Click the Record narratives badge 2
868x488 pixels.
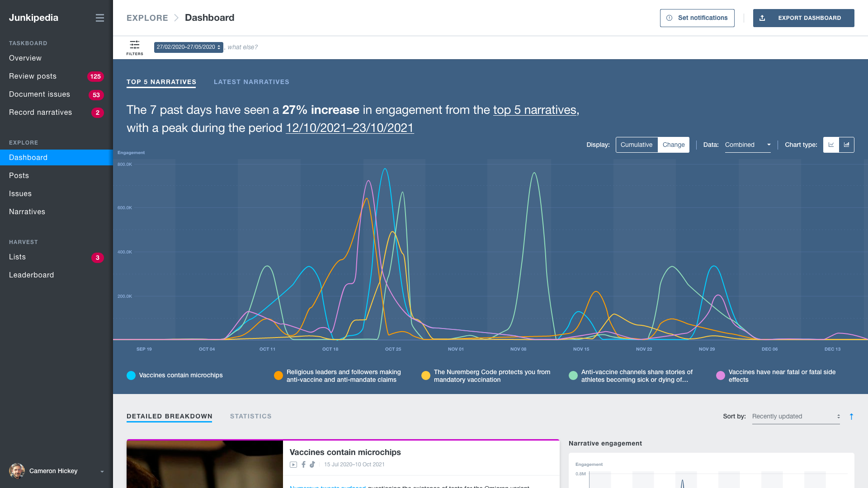tap(98, 113)
